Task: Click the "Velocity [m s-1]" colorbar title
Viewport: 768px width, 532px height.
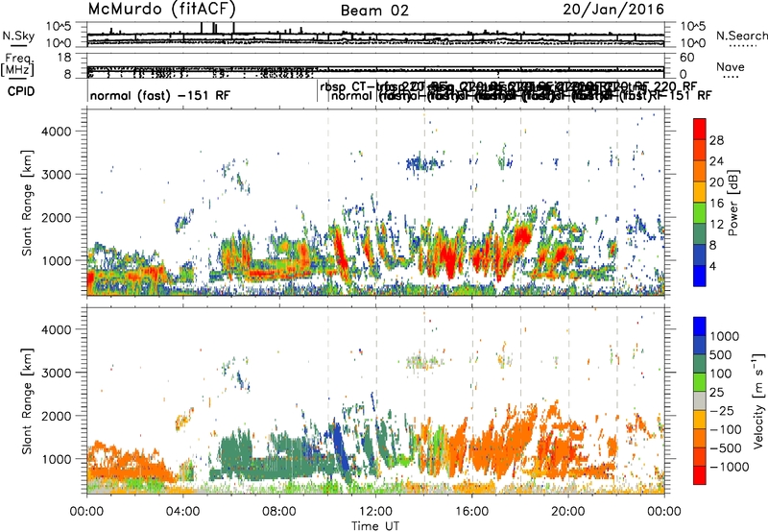Action: [x=758, y=400]
